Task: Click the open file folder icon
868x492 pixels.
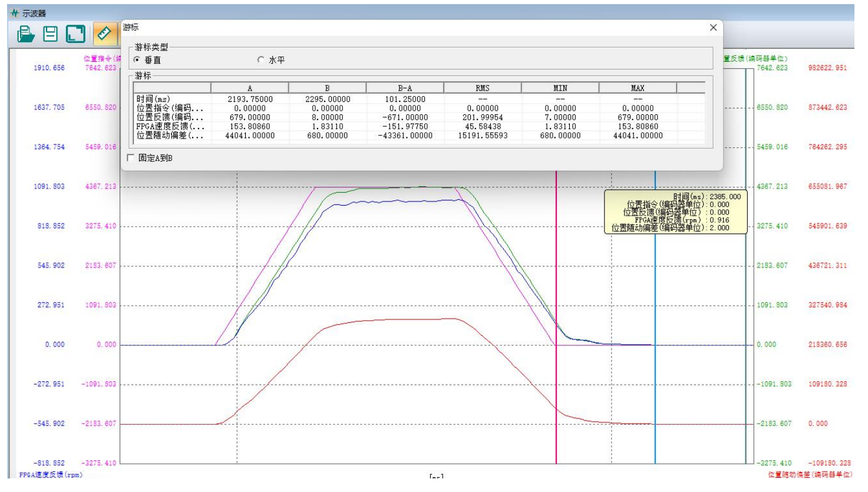Action: [x=25, y=34]
